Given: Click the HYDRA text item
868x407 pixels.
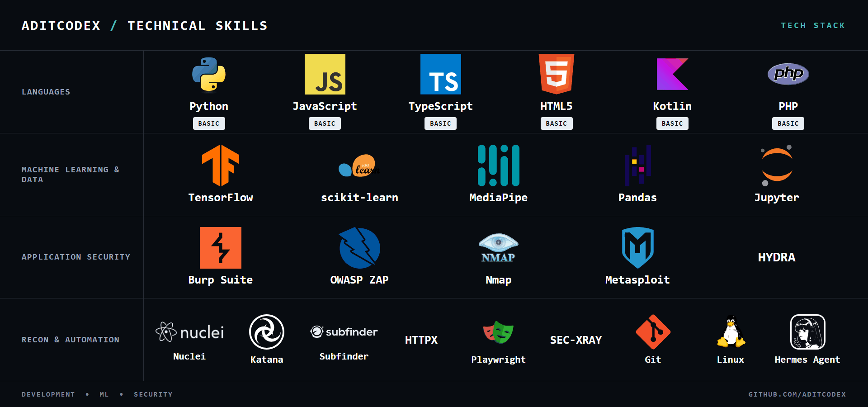Looking at the screenshot, I should coord(777,257).
